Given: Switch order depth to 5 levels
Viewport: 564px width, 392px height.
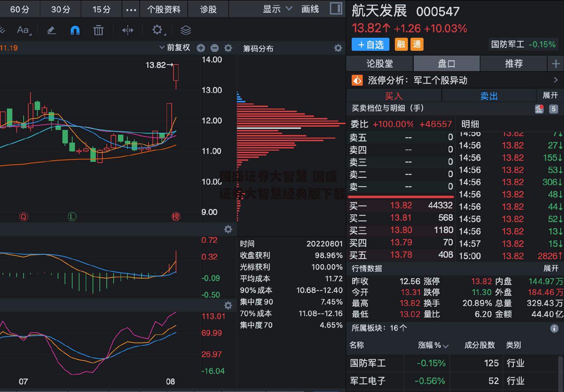Looking at the screenshot, I should click(x=553, y=109).
